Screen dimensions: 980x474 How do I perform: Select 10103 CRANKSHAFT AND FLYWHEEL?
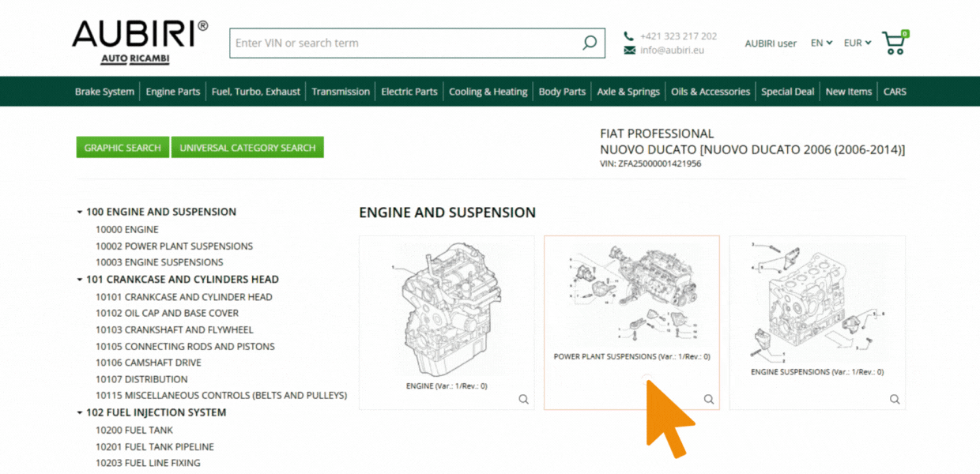[175, 329]
